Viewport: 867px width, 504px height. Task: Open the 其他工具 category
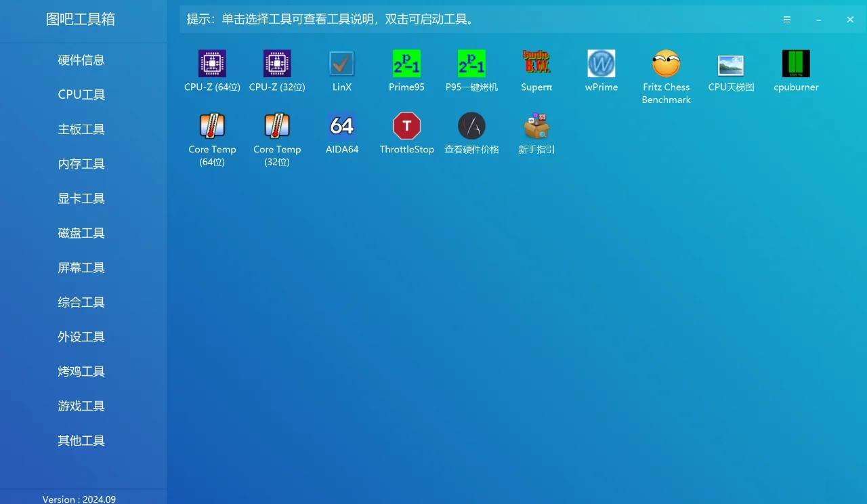coord(81,440)
